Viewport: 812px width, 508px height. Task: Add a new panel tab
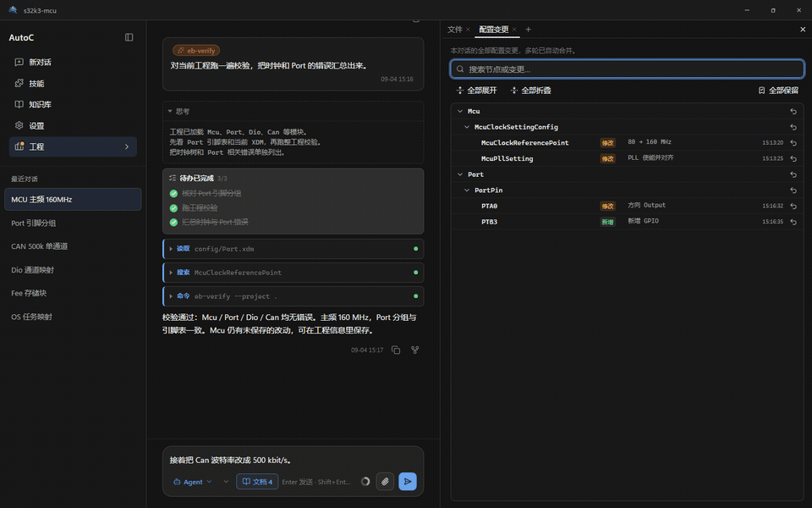tap(528, 30)
